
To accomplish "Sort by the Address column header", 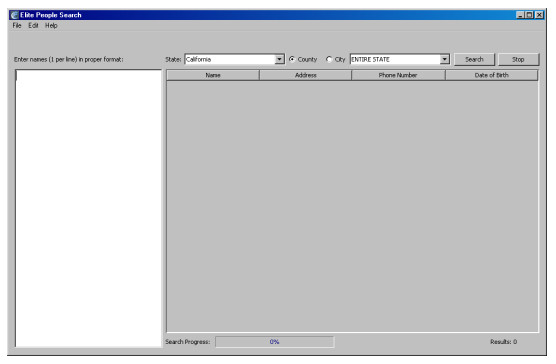I will pos(305,75).
